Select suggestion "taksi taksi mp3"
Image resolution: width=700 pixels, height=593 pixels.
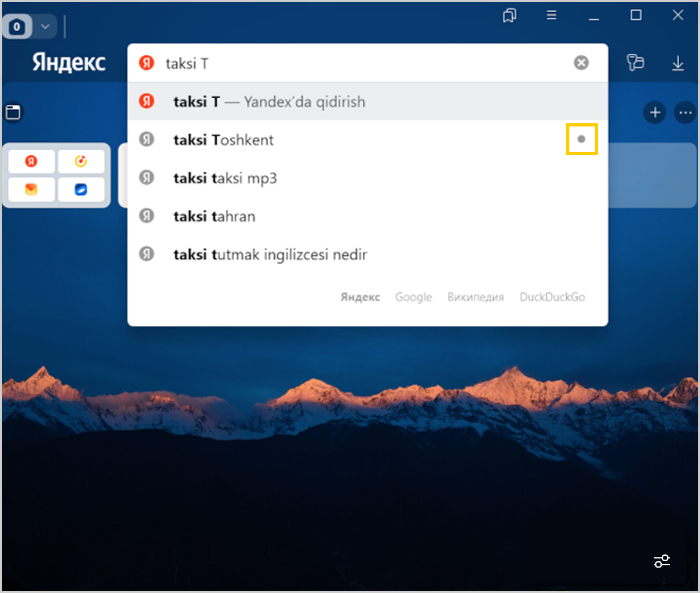tap(225, 178)
